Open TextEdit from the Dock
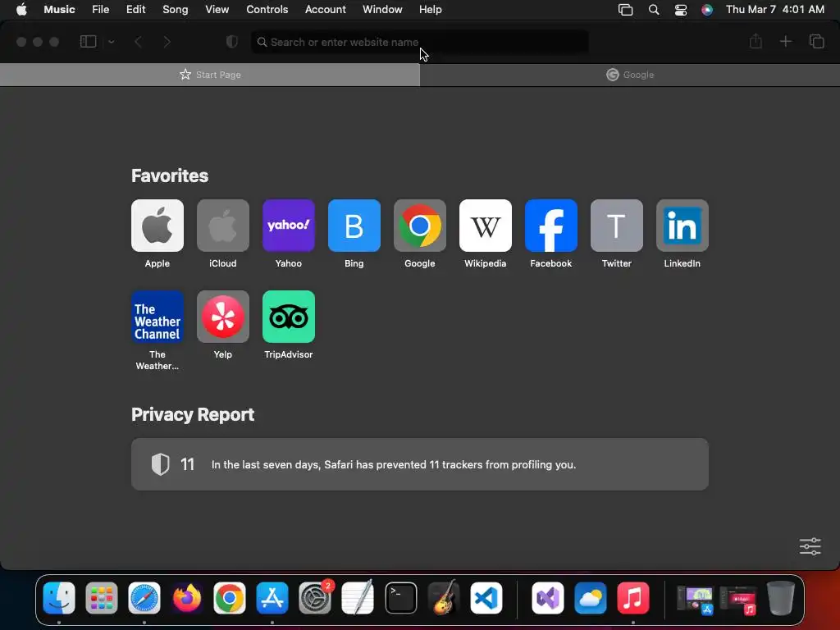The image size is (840, 630). pyautogui.click(x=358, y=598)
